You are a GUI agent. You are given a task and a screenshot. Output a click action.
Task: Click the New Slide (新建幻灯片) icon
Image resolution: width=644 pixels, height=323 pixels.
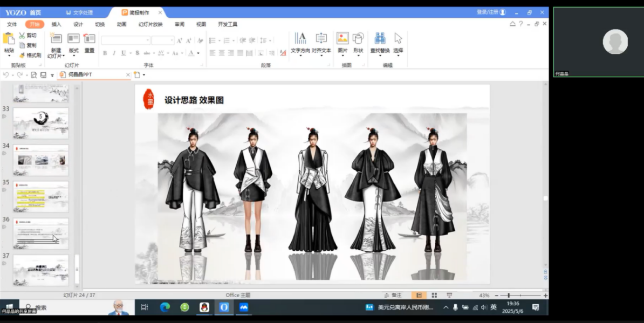[56, 39]
